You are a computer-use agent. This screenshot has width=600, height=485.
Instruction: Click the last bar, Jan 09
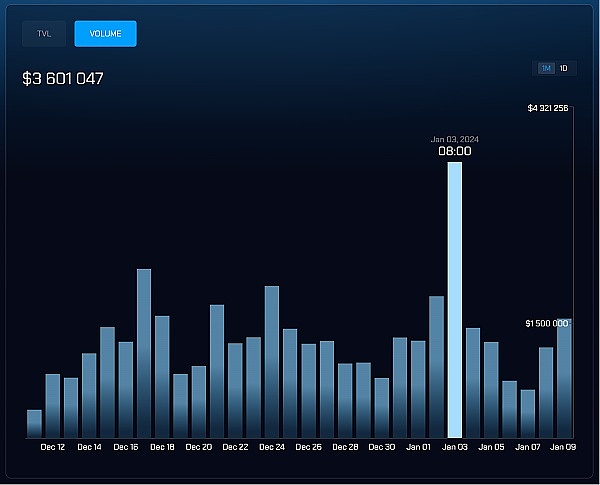point(564,378)
